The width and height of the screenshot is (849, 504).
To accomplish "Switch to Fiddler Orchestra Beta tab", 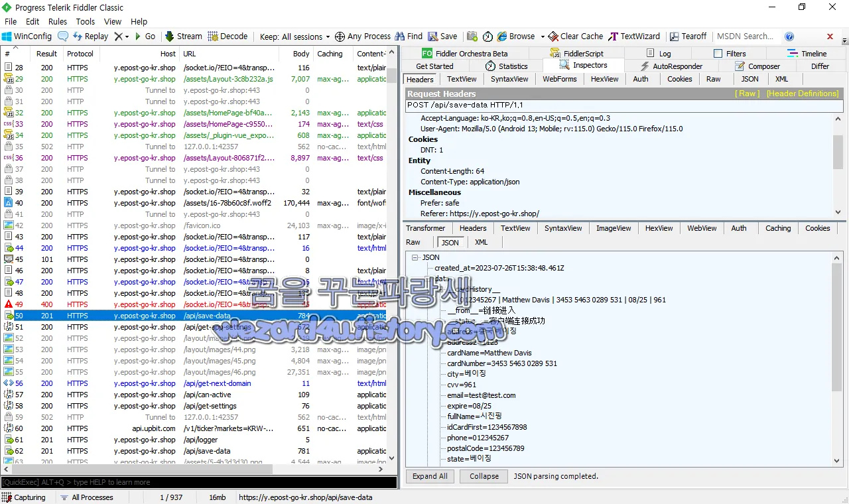I will (464, 54).
